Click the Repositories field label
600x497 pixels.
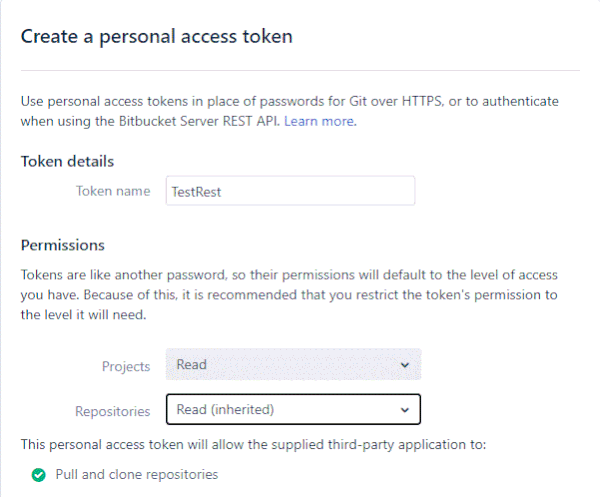[x=112, y=411]
